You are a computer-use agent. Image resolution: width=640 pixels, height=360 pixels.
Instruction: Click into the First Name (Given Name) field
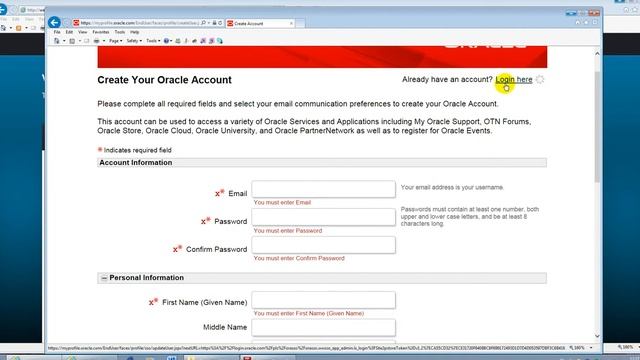tap(323, 300)
